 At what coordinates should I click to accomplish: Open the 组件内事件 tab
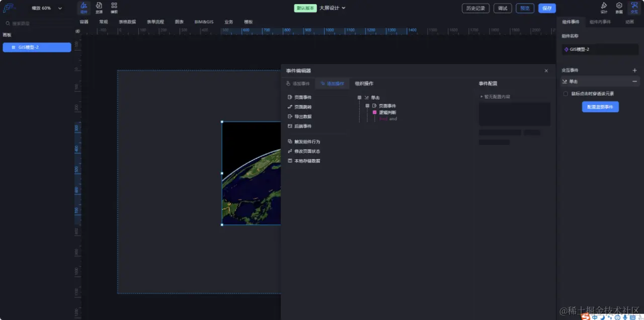point(600,22)
